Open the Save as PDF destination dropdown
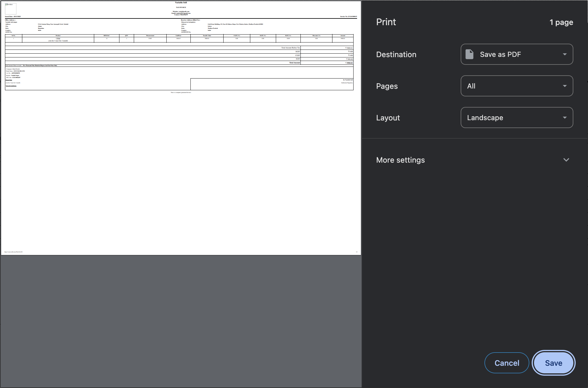Screen dimensions: 588x388 [516, 54]
